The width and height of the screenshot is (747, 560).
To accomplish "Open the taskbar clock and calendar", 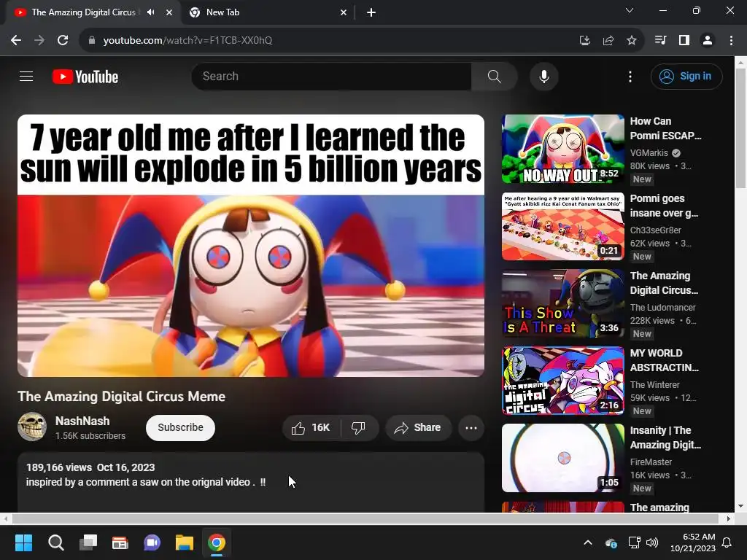I will click(x=693, y=542).
